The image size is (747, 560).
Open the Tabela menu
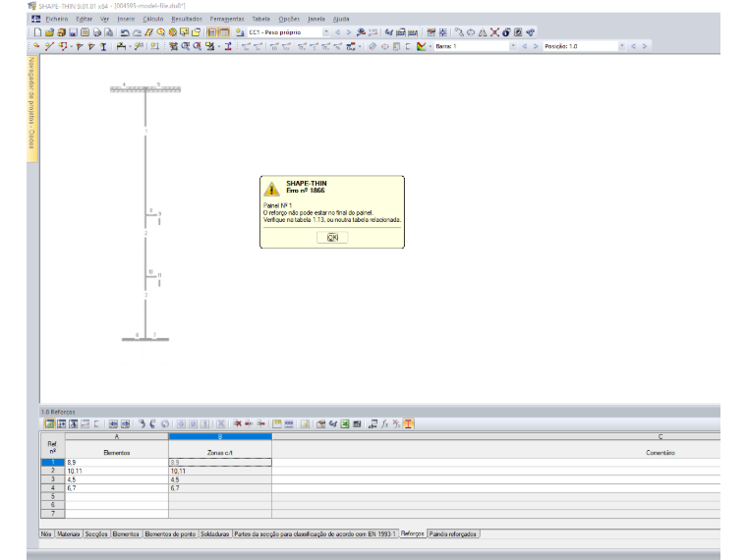pyautogui.click(x=261, y=19)
